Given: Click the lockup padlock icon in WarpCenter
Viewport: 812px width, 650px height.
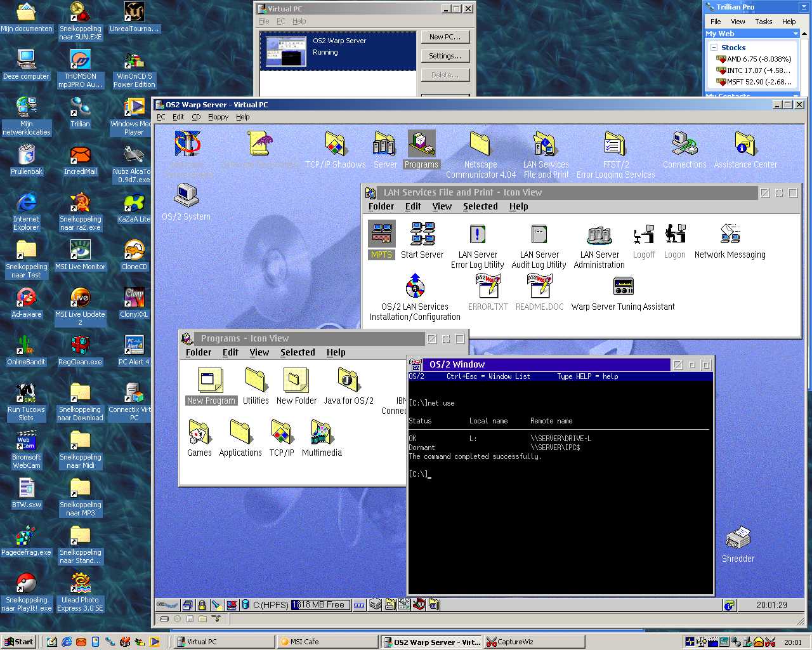Looking at the screenshot, I should coord(202,605).
